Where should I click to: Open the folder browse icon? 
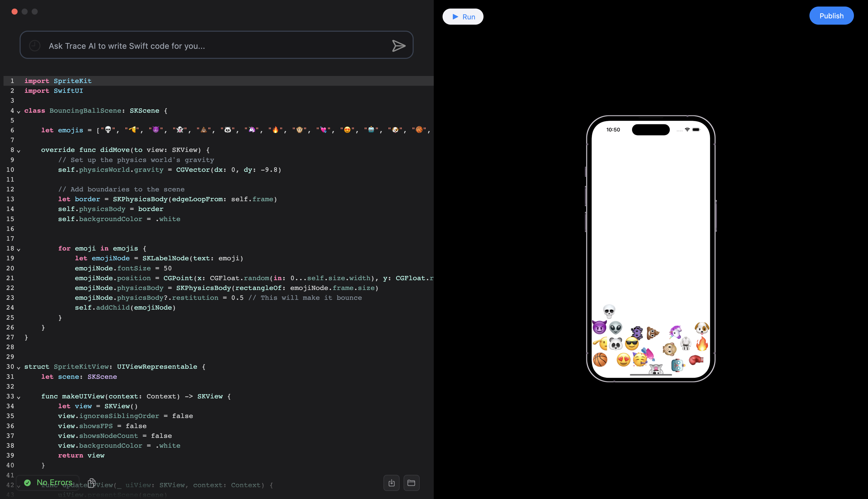[411, 483]
